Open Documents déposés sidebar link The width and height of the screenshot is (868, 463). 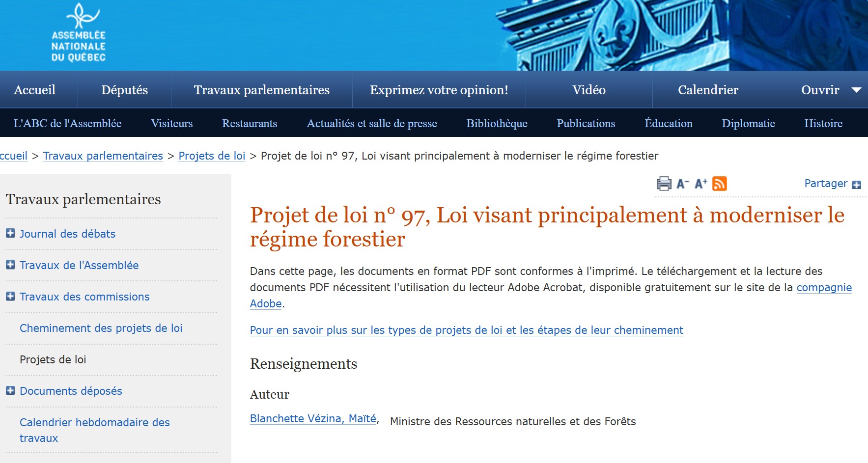coord(71,391)
